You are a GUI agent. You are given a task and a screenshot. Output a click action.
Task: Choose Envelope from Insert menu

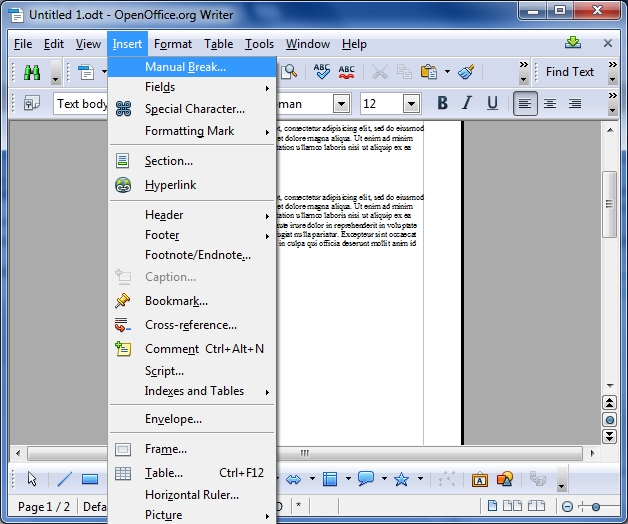click(x=192, y=419)
